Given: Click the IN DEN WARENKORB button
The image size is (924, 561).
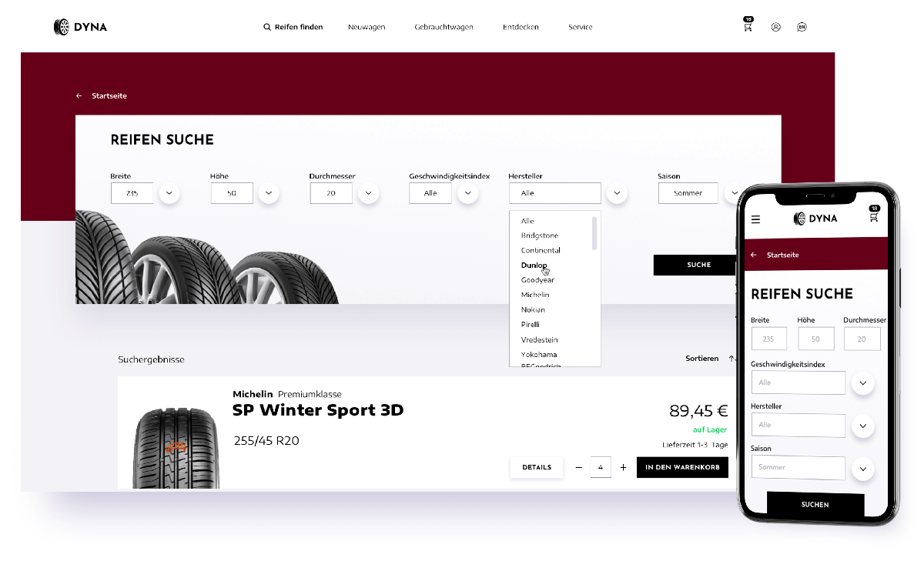Looking at the screenshot, I should click(682, 467).
